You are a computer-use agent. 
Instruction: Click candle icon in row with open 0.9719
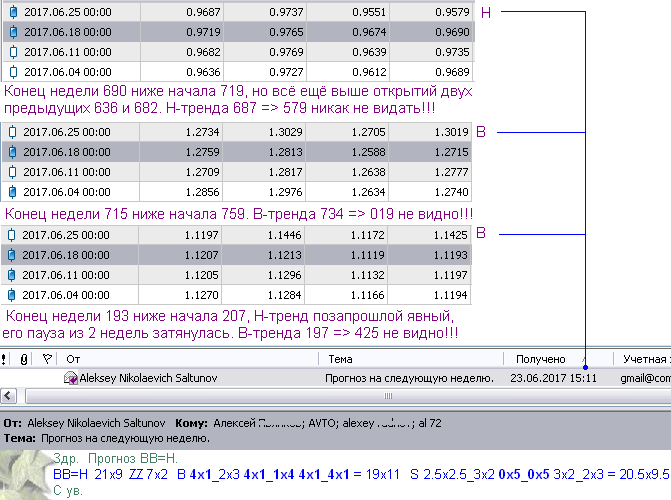13,32
